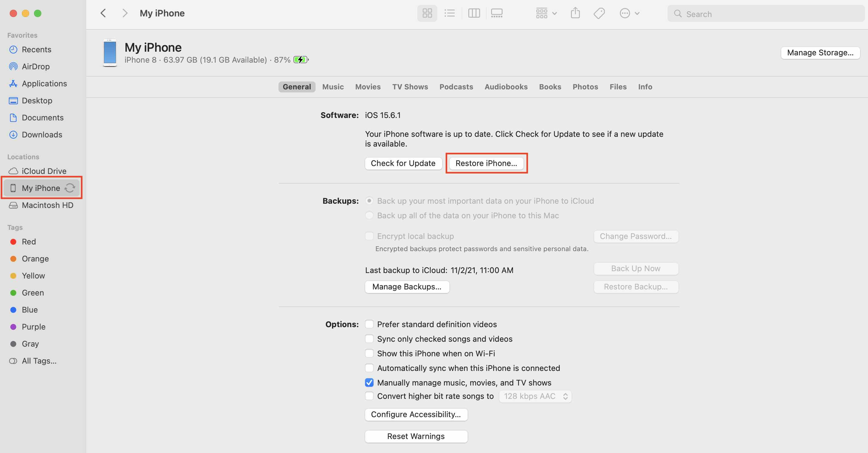The image size is (868, 453).
Task: Click the battery charging icon
Action: pos(301,60)
